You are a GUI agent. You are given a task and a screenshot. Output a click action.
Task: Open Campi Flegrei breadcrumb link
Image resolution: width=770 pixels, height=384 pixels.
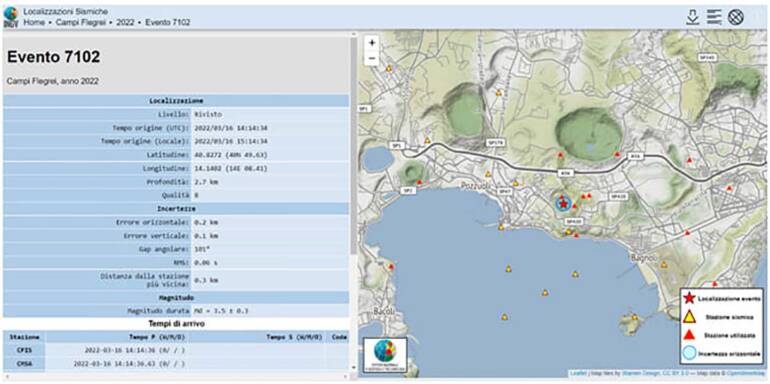[x=81, y=22]
